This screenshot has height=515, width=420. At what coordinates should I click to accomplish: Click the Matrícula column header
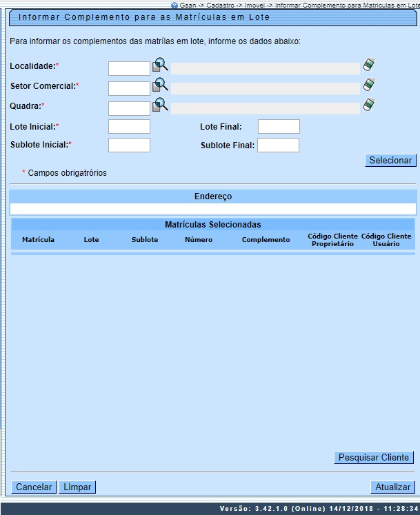(38, 240)
